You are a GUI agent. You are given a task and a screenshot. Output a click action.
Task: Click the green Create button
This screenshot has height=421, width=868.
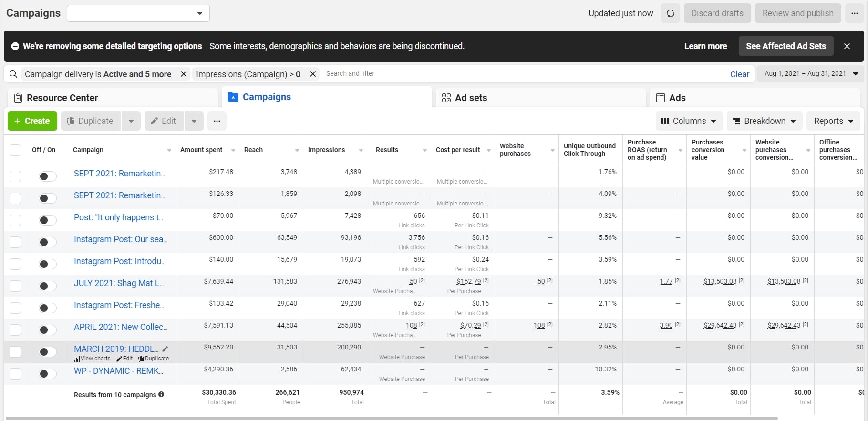(x=32, y=121)
